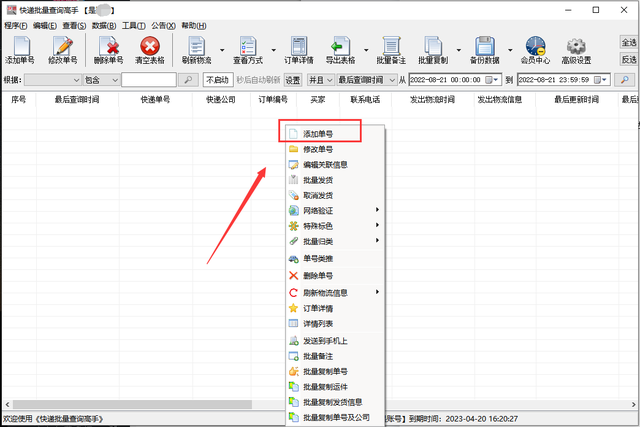Open the 帮助(H) menu
This screenshot has height=427, width=640.
point(193,26)
